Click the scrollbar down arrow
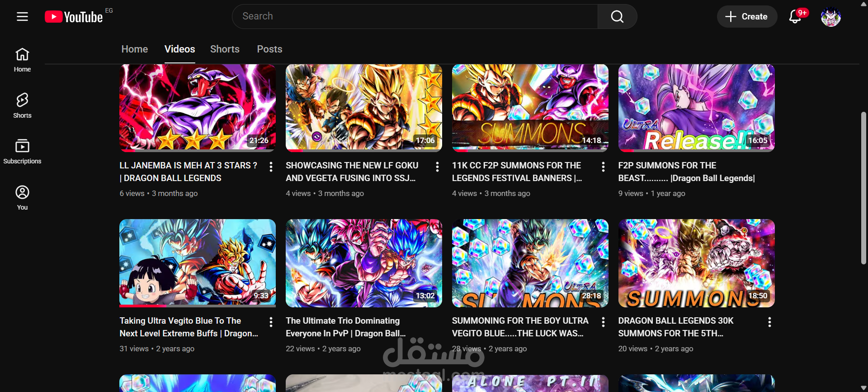 pyautogui.click(x=863, y=388)
